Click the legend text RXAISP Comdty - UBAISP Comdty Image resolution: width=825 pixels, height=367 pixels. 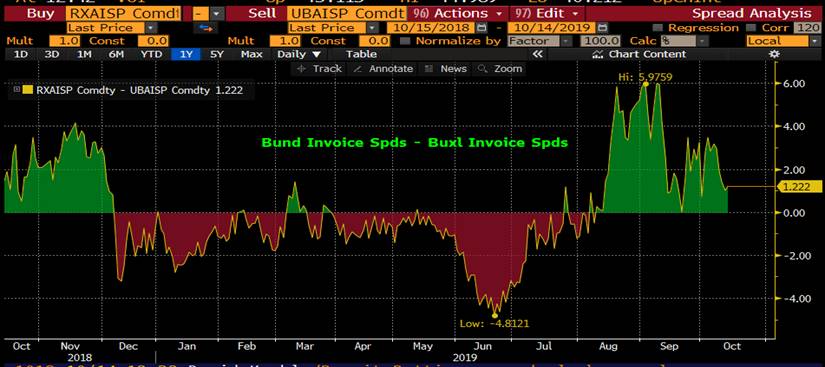pos(124,90)
